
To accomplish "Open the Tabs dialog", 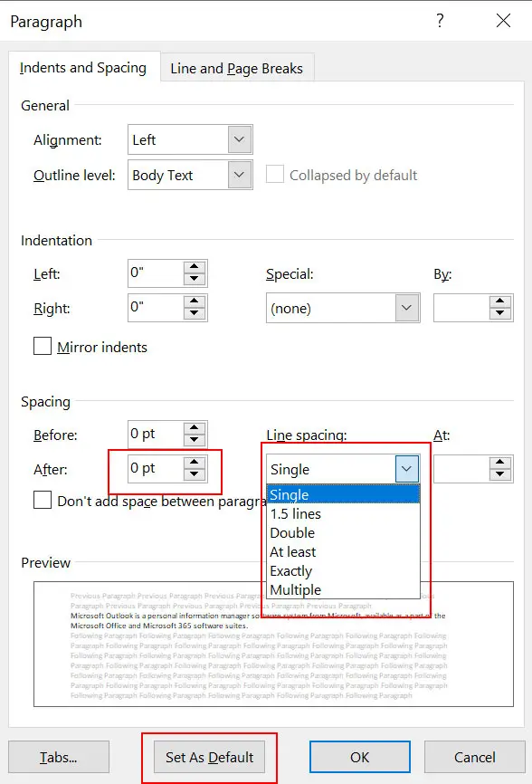I will point(59,758).
